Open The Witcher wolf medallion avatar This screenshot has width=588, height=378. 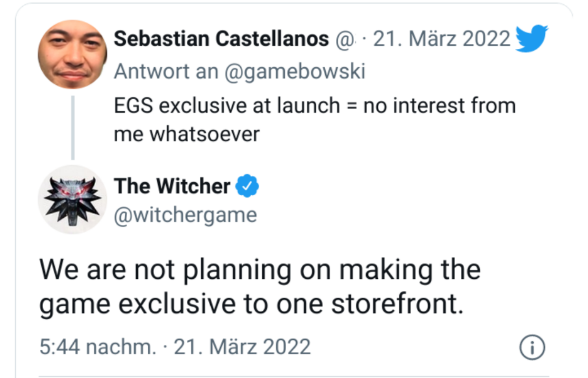point(72,200)
